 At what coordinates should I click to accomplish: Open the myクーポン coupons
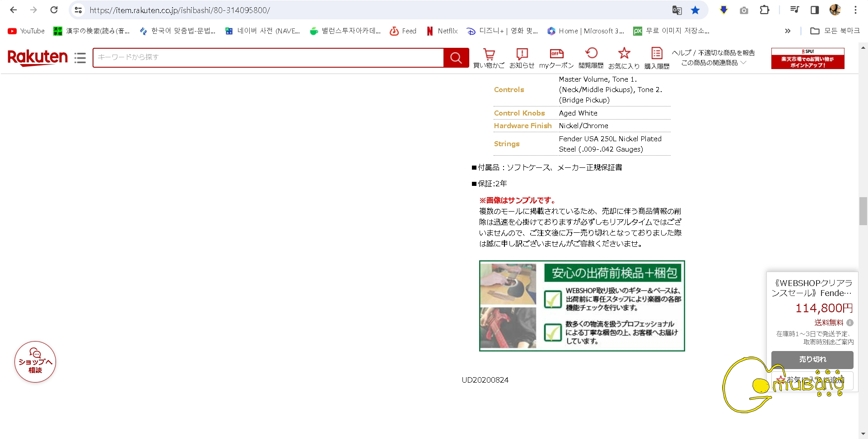556,59
